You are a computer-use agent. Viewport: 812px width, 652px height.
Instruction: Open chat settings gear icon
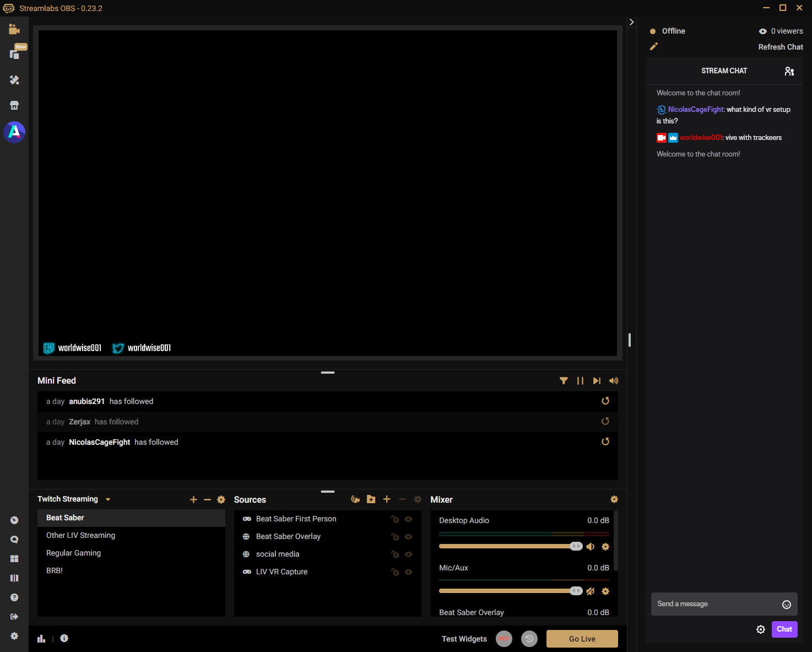point(761,629)
